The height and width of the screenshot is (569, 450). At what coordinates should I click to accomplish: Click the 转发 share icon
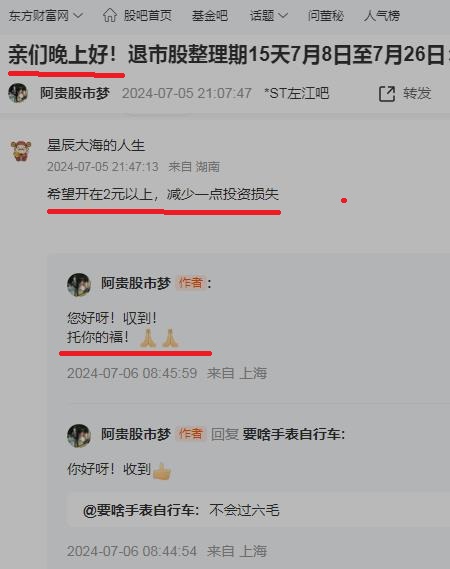(387, 94)
